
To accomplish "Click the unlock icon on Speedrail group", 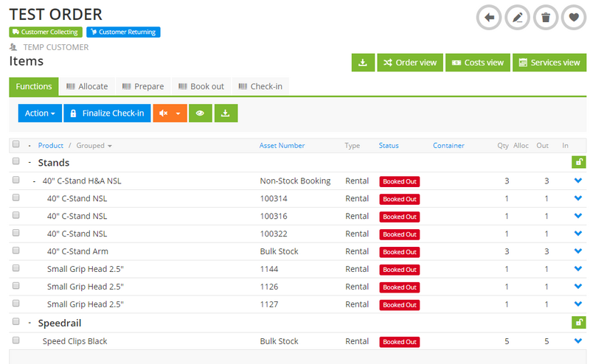I will coord(578,323).
